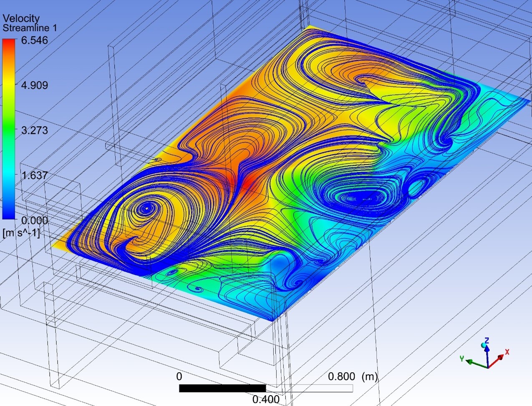Select the "Velocity" legend title
This screenshot has height=406, width=532.
pyautogui.click(x=21, y=18)
